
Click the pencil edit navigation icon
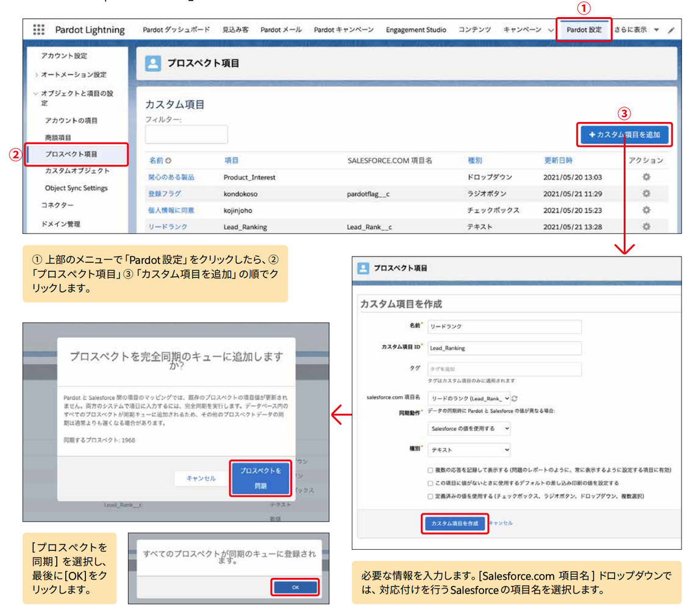[x=671, y=30]
